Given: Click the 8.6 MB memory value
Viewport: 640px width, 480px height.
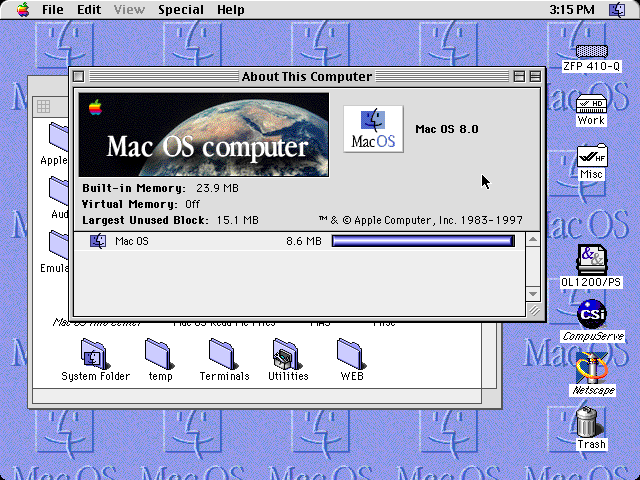Looking at the screenshot, I should [304, 241].
